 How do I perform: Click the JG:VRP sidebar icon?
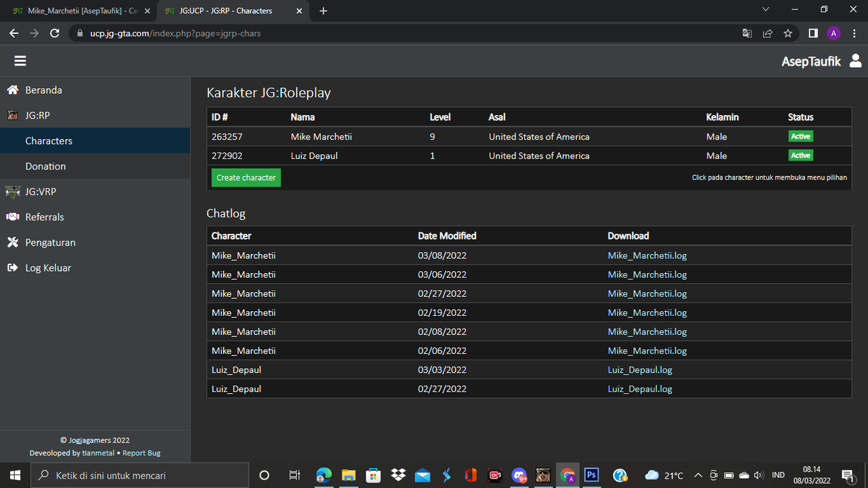coord(13,192)
